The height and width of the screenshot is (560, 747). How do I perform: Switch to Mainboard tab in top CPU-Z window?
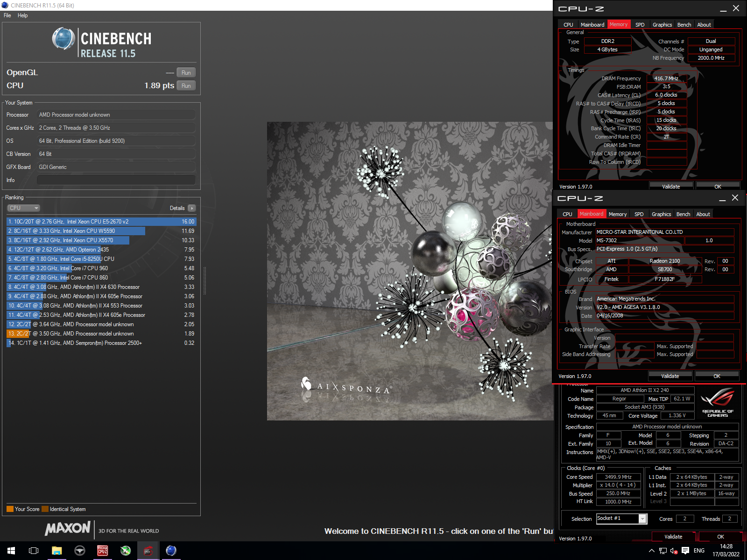592,25
